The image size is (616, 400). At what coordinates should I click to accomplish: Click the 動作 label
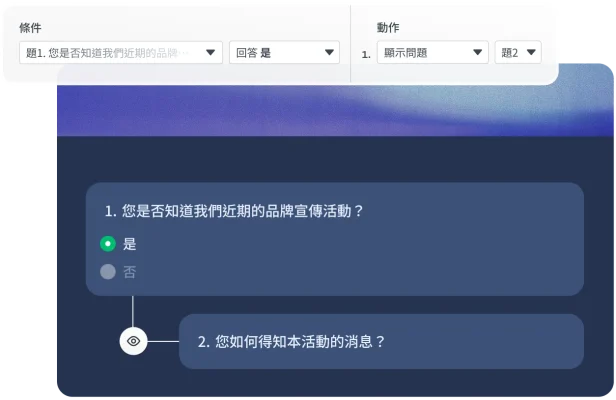click(388, 28)
